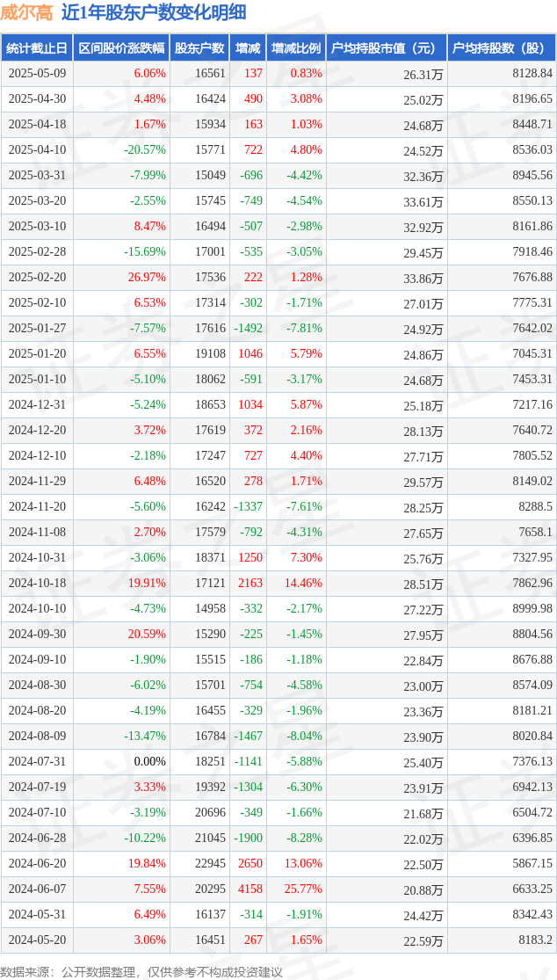This screenshot has width=557, height=980.
Task: Click the 2024-05-20 date cell
Action: click(x=36, y=940)
